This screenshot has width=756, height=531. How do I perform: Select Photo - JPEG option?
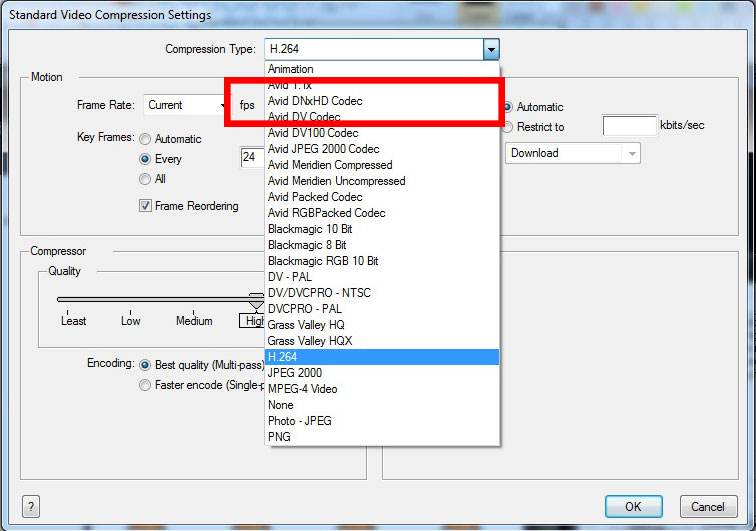(382, 421)
